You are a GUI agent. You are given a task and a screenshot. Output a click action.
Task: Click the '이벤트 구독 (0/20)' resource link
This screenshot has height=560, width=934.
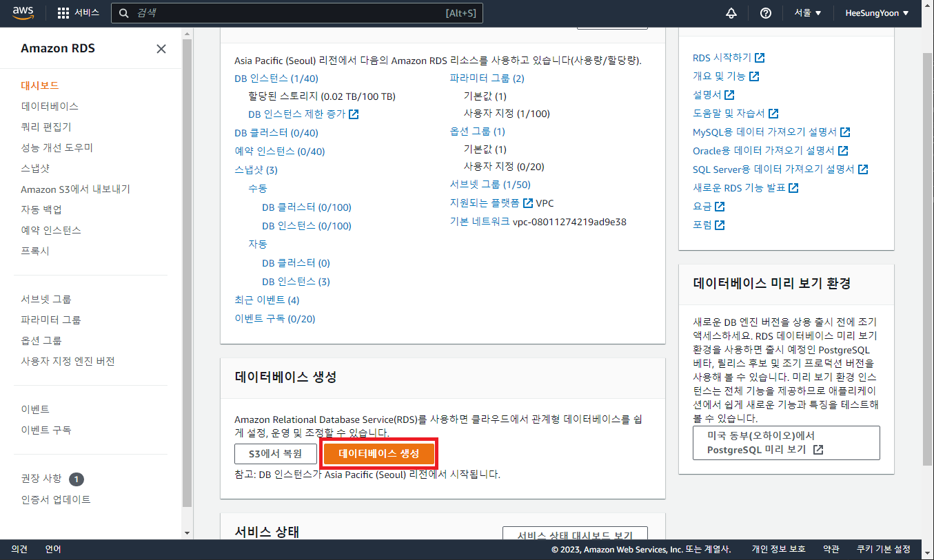(274, 319)
